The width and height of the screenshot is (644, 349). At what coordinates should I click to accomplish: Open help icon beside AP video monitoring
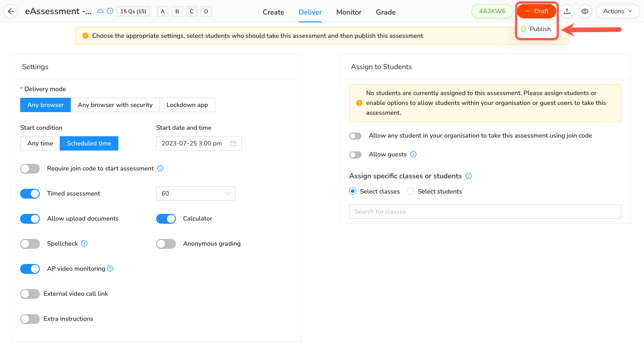(x=110, y=268)
